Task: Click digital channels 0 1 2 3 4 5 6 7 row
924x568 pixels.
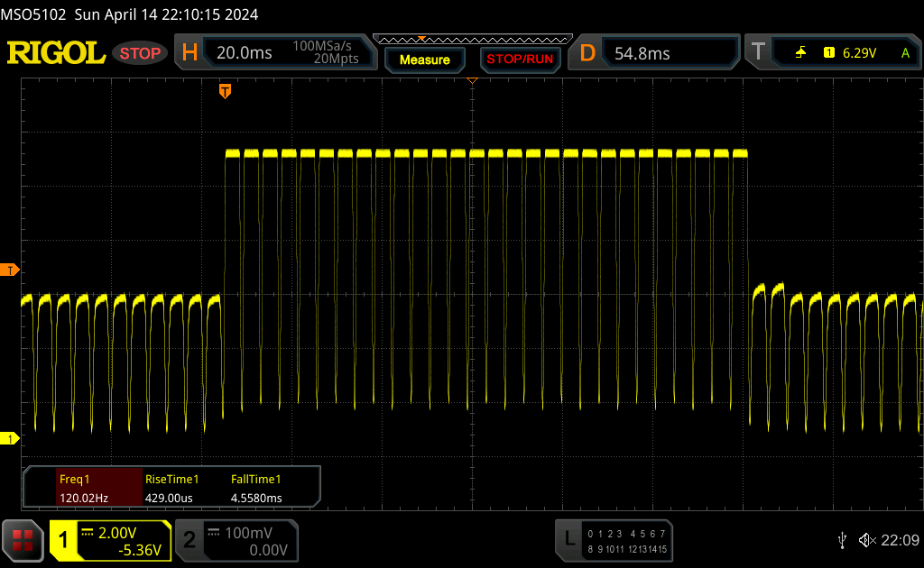Action: 626,534
